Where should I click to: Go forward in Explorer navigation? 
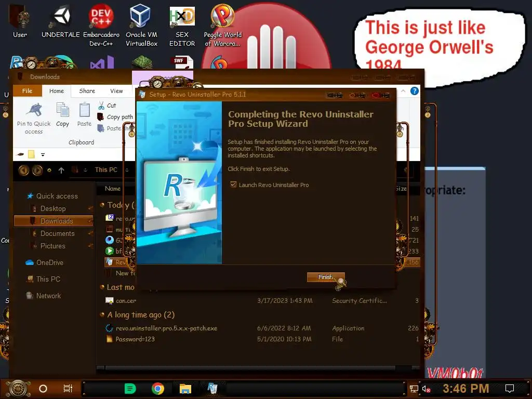(x=37, y=170)
